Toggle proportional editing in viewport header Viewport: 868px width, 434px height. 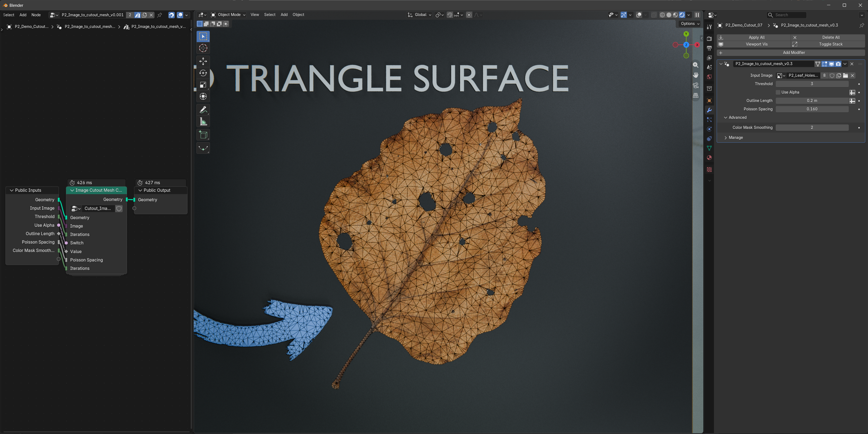(469, 15)
